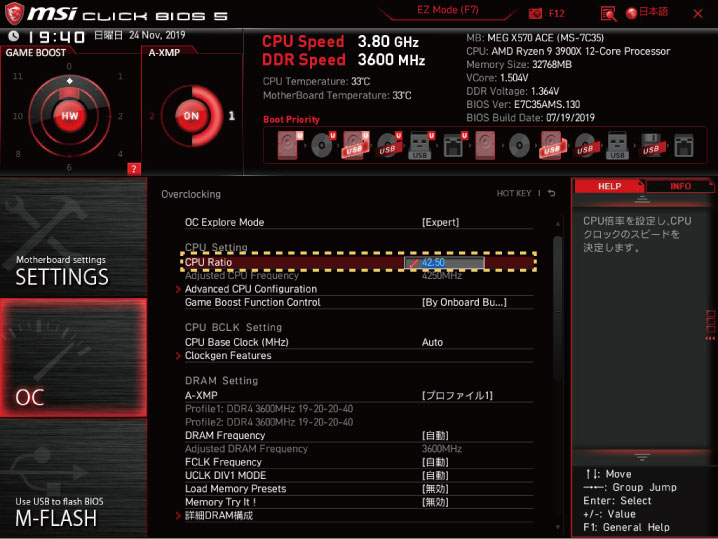Select legacy USB hard disk boot icon without U badge
718x539 pixels.
tap(552, 146)
